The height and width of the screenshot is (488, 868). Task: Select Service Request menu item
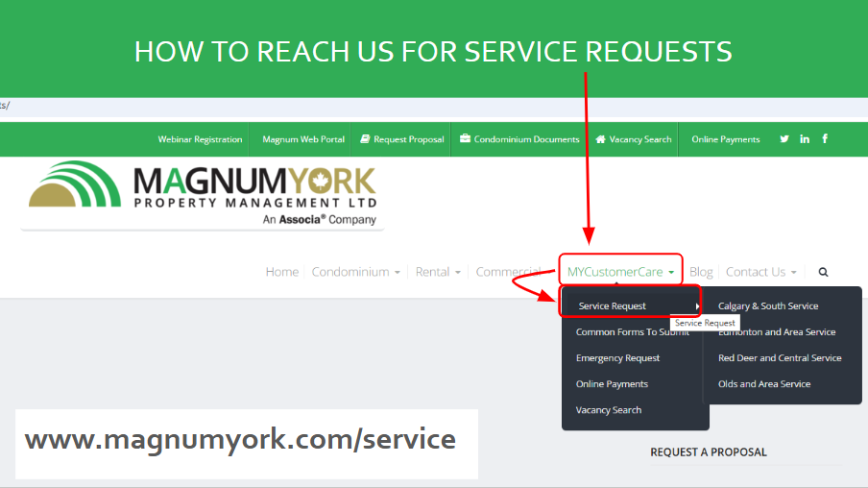pos(613,306)
